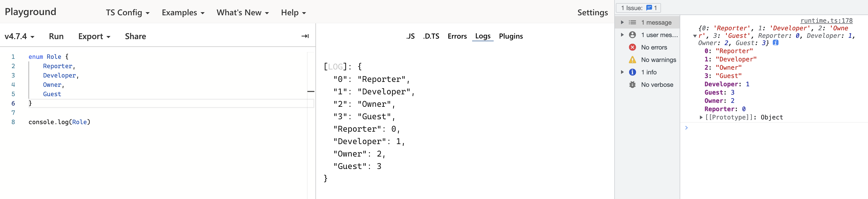Click '"Guest": 3' in the log output
The width and height of the screenshot is (868, 199).
click(357, 167)
